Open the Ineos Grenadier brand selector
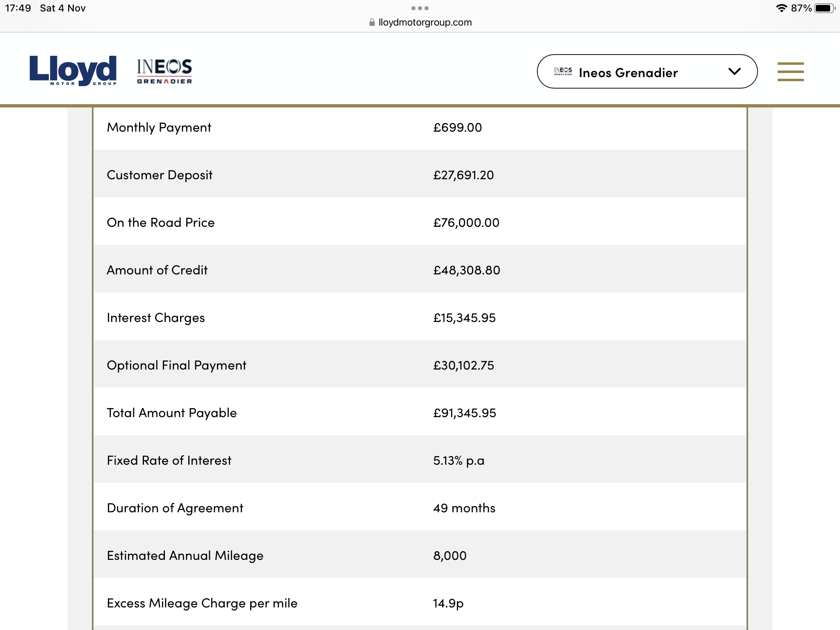Viewport: 840px width, 630px height. coord(647,71)
